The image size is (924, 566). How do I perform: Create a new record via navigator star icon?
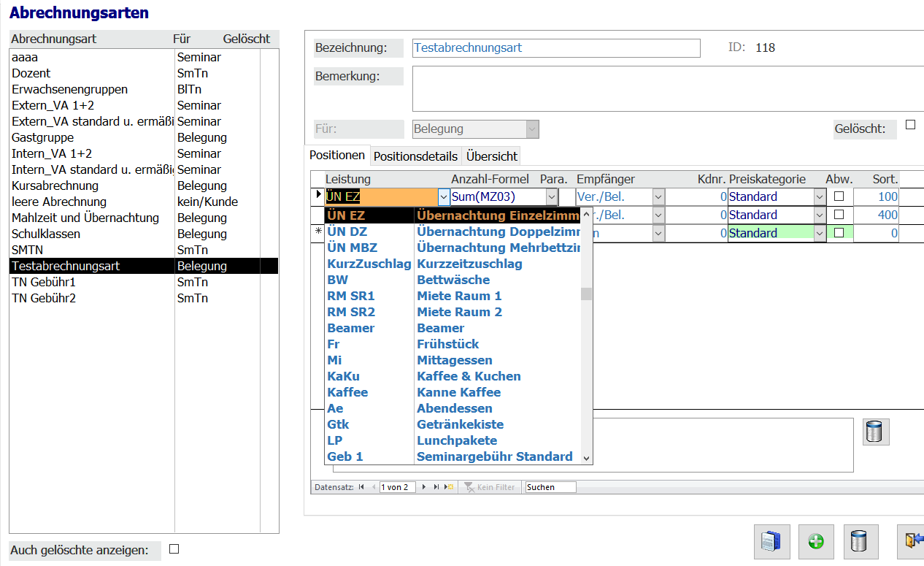tap(449, 487)
